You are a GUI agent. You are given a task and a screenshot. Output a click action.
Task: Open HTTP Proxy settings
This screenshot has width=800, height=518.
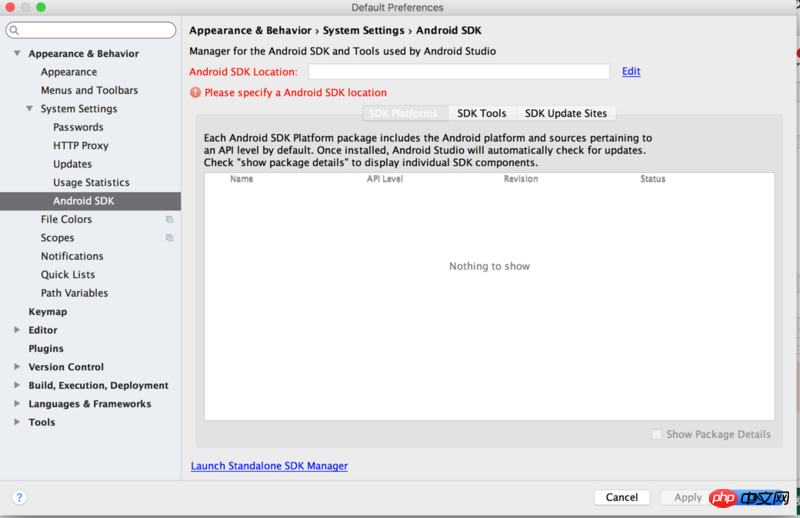[x=81, y=145]
